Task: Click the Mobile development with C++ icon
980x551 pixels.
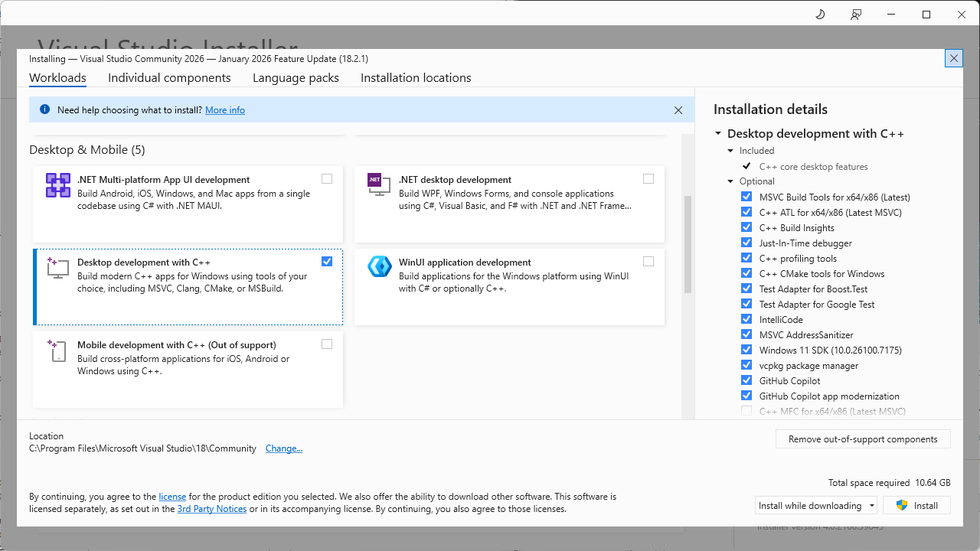Action: pyautogui.click(x=57, y=350)
